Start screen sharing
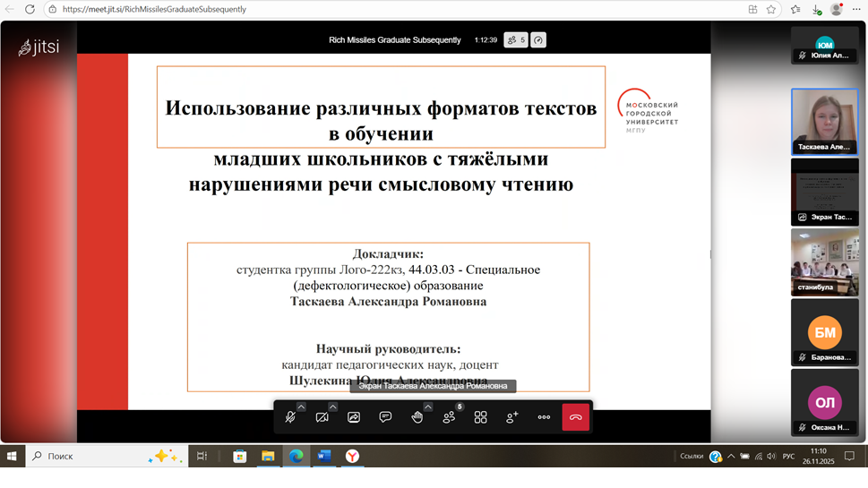This screenshot has height=488, width=868. 354,417
